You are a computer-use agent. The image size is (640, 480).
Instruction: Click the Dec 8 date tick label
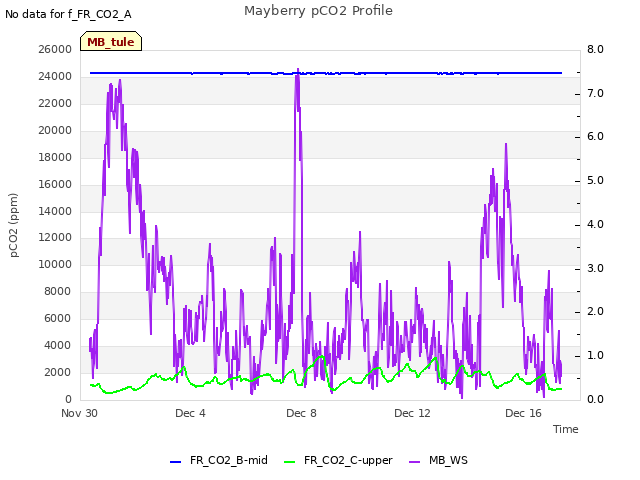click(x=301, y=413)
